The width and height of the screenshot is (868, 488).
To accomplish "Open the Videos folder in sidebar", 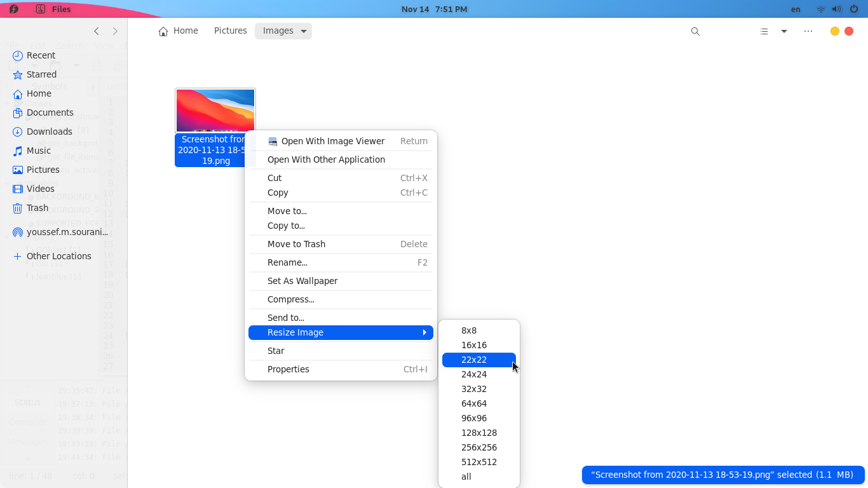I will click(x=34, y=189).
